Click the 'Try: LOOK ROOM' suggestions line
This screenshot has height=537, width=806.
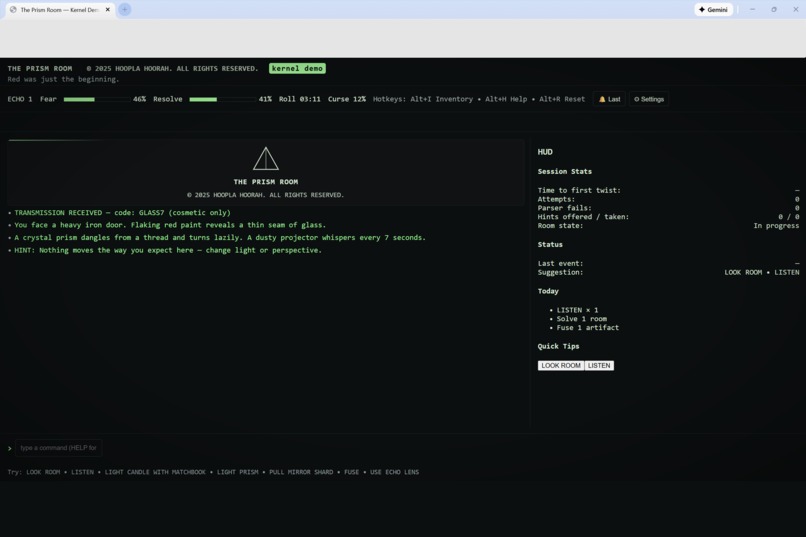213,472
